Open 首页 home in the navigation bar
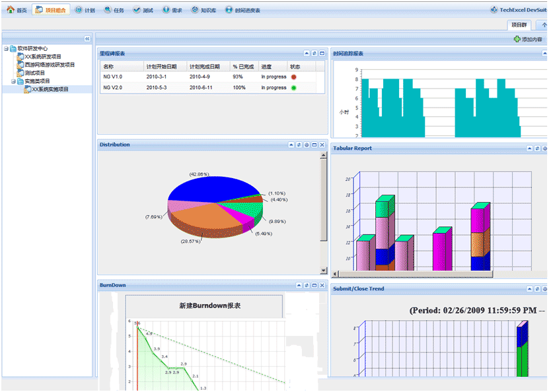The image size is (553, 392). (17, 10)
